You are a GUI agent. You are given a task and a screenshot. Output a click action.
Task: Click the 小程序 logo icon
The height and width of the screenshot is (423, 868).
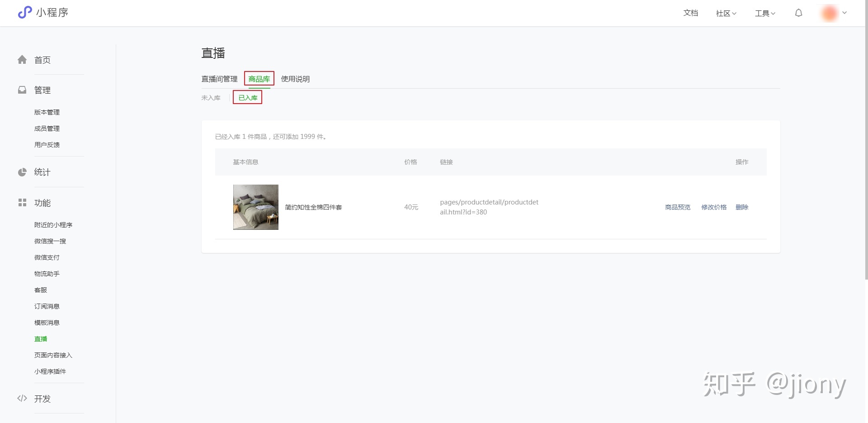click(25, 12)
